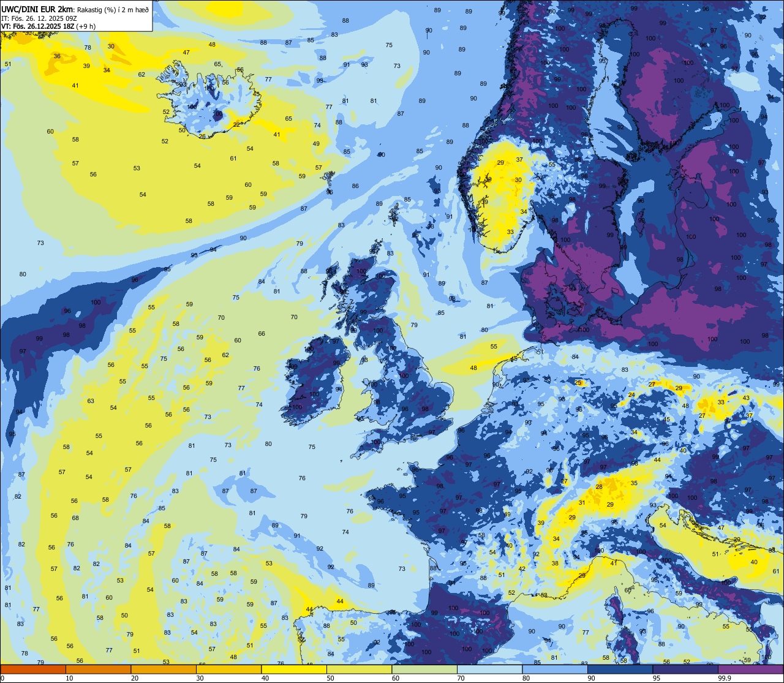This screenshot has width=784, height=683.
Task: Click the legend tick label '95'
Action: tap(657, 678)
